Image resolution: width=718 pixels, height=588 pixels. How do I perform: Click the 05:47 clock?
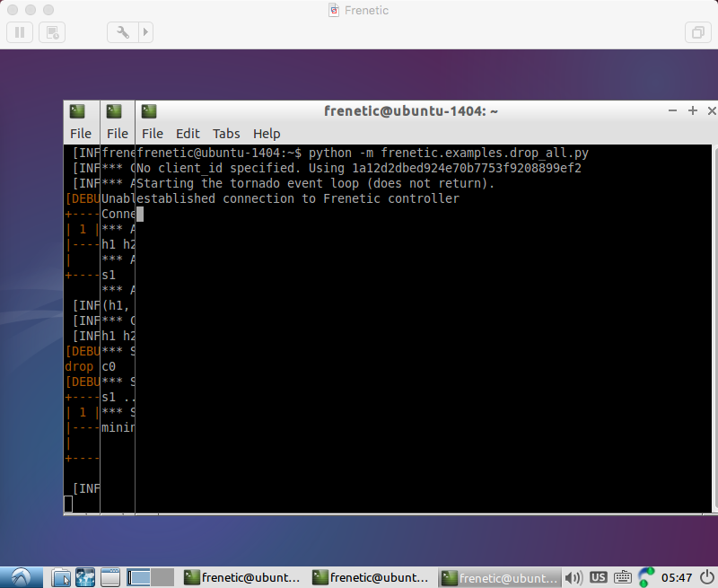(x=677, y=578)
